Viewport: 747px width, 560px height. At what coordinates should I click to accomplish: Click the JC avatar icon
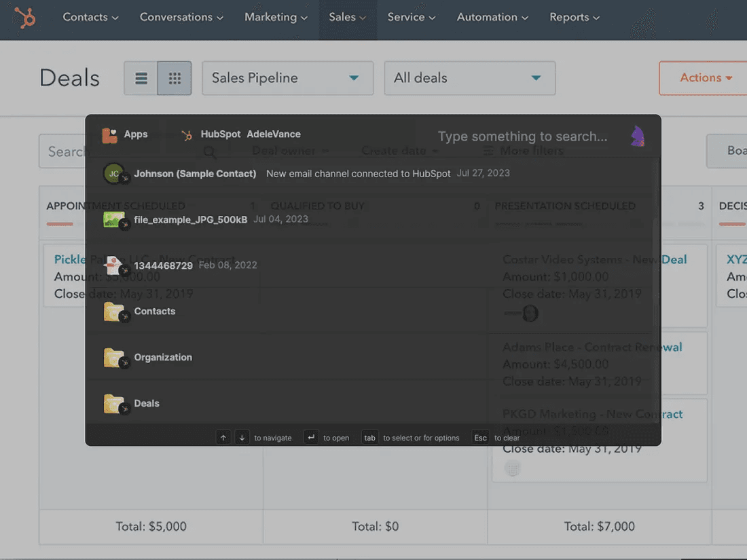click(x=114, y=173)
